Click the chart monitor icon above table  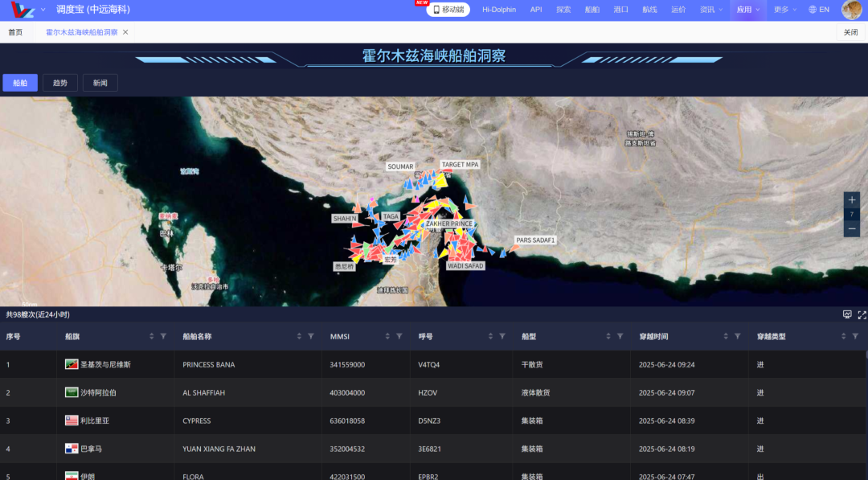(x=847, y=314)
